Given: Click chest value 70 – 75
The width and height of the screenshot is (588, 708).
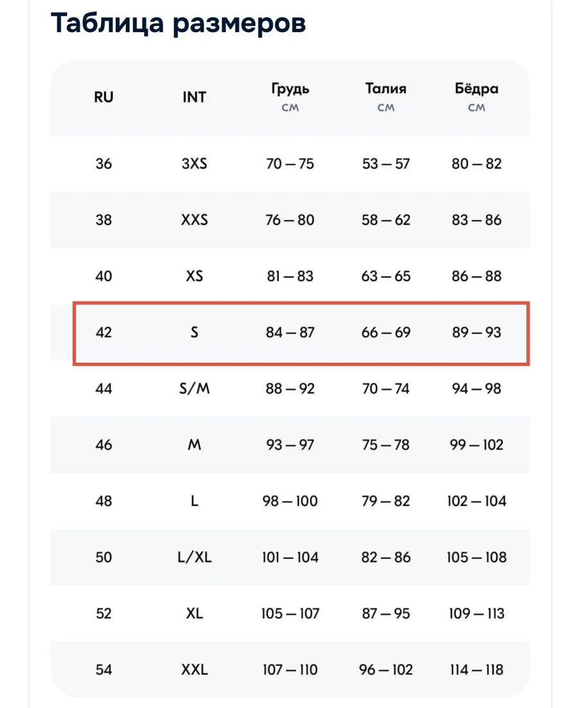Looking at the screenshot, I should pyautogui.click(x=290, y=163).
